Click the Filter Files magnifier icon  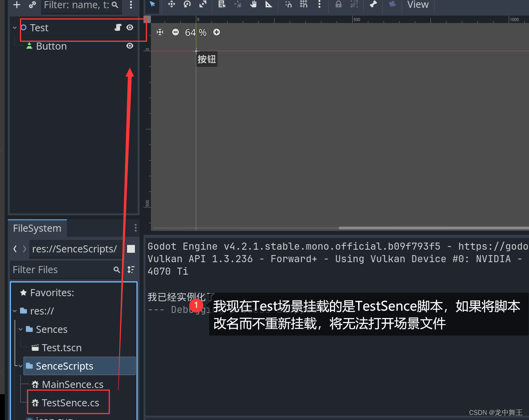click(117, 270)
